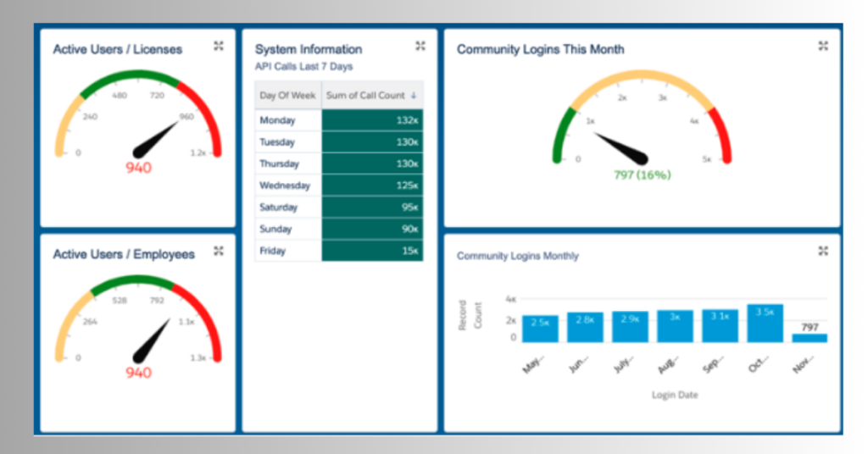Expand the Active Users / Licenses widget

[219, 46]
